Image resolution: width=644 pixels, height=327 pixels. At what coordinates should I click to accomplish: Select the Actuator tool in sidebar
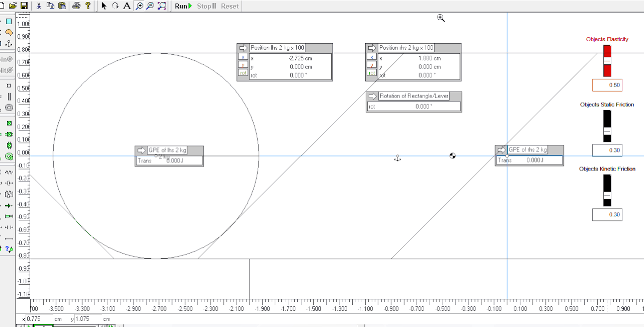tap(9, 216)
